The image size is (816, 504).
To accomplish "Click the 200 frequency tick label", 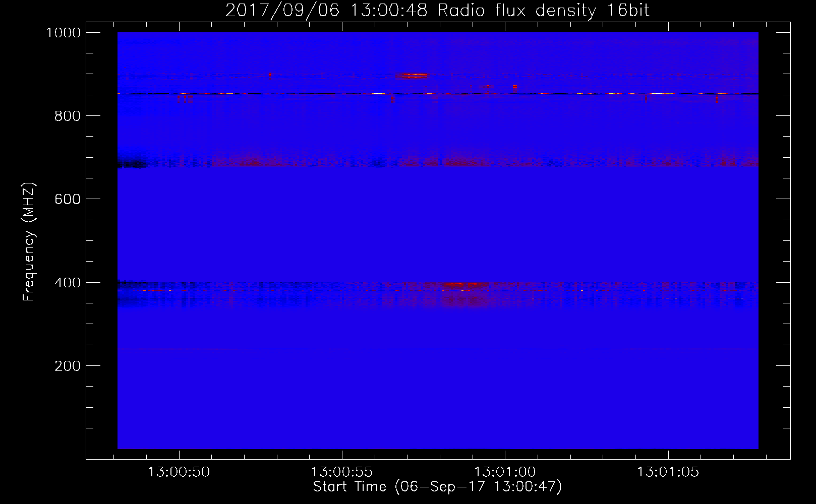I will point(68,366).
